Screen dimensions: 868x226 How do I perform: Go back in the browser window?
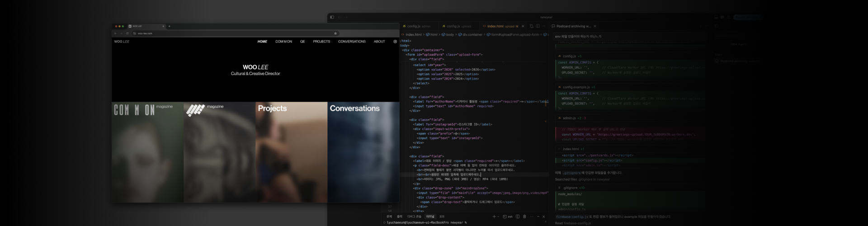[115, 33]
